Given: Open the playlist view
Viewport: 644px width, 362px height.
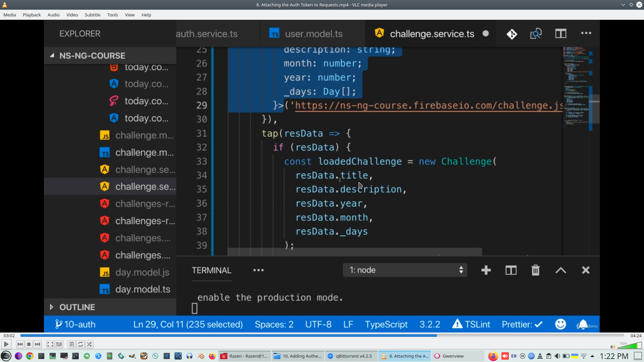Looking at the screenshot, I should coord(71,344).
